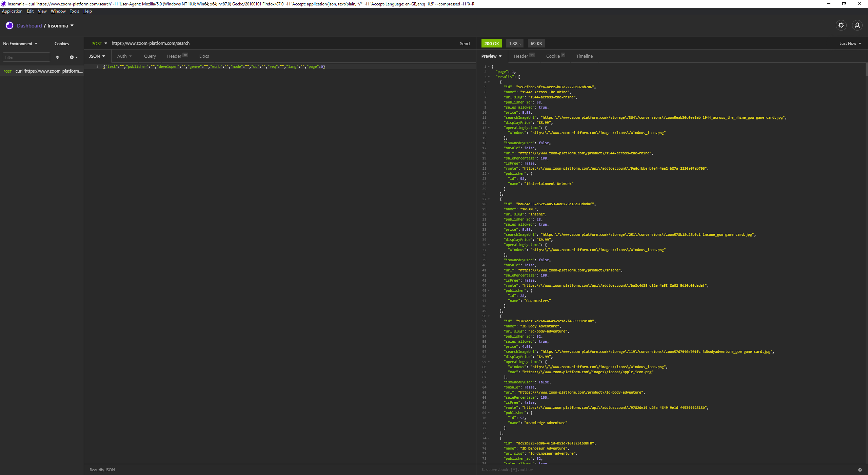Screen dimensions: 868x475
Task: Open the Cookies manager
Action: coord(62,44)
